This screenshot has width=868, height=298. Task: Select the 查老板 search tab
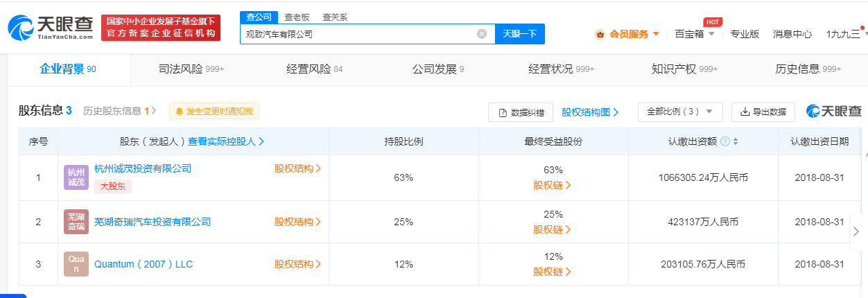[x=297, y=17]
